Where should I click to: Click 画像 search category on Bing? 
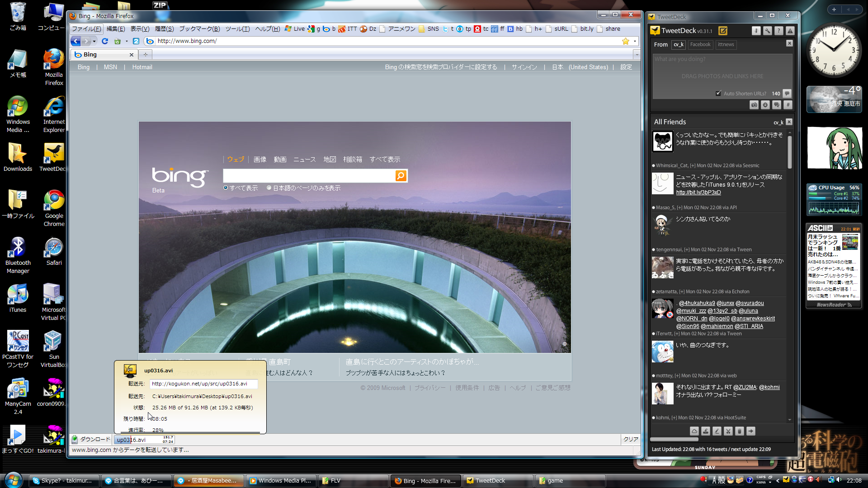pyautogui.click(x=259, y=160)
